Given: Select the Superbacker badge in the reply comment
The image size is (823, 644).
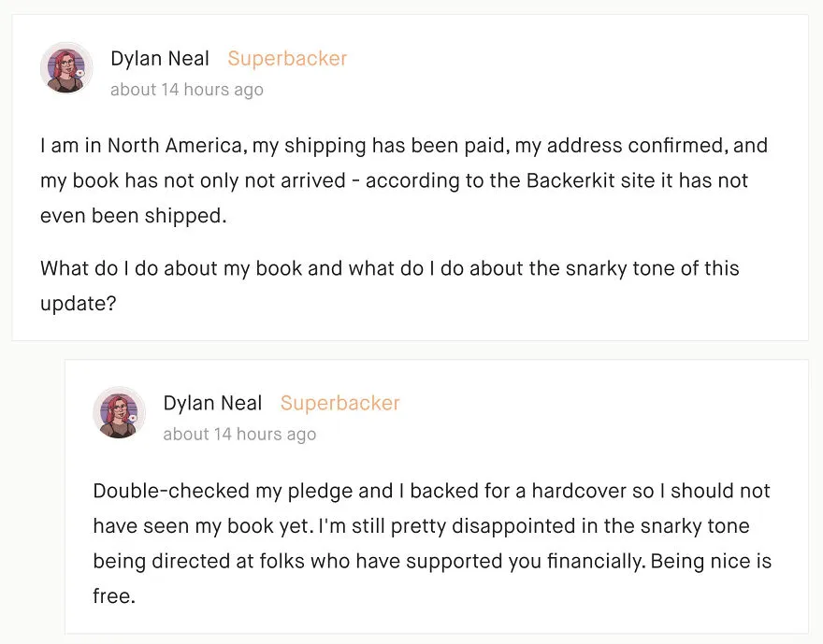Looking at the screenshot, I should (x=340, y=403).
